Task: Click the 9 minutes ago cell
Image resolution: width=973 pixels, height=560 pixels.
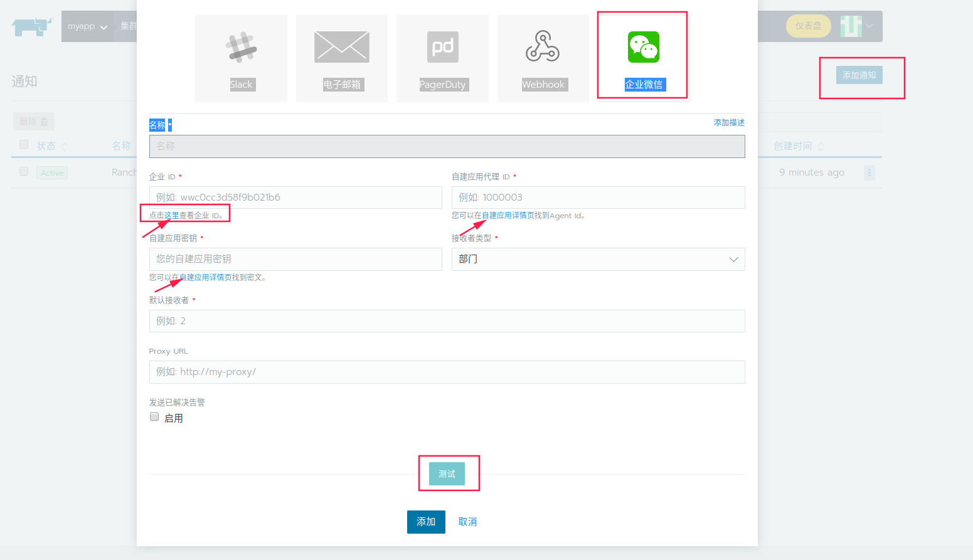Action: [812, 172]
